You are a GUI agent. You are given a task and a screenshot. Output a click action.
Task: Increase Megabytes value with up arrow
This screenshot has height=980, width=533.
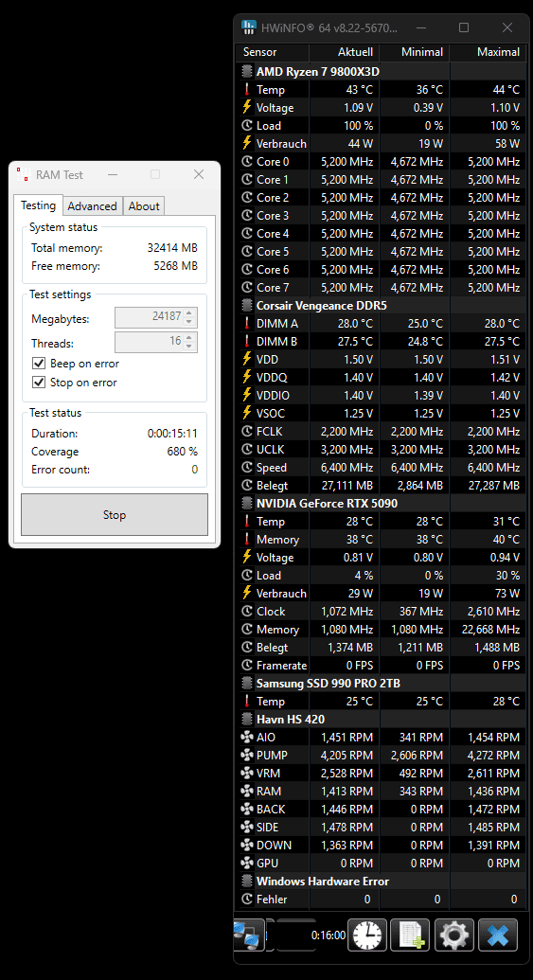189,312
